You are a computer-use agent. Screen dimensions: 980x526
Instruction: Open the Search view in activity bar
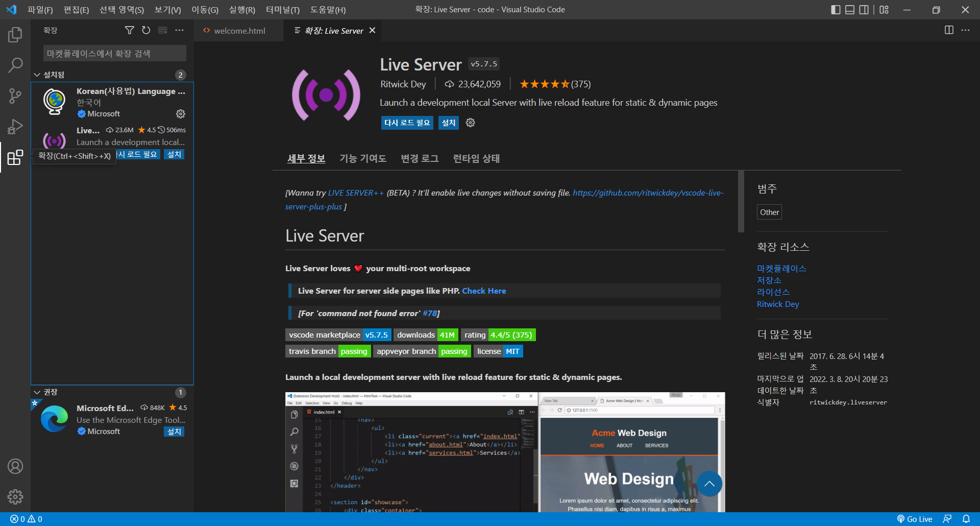[x=15, y=65]
